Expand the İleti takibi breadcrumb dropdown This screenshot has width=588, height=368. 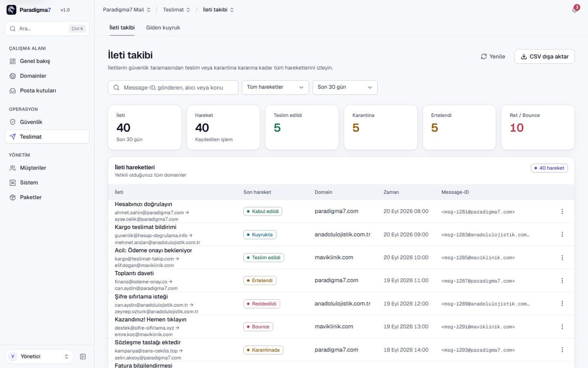click(218, 9)
